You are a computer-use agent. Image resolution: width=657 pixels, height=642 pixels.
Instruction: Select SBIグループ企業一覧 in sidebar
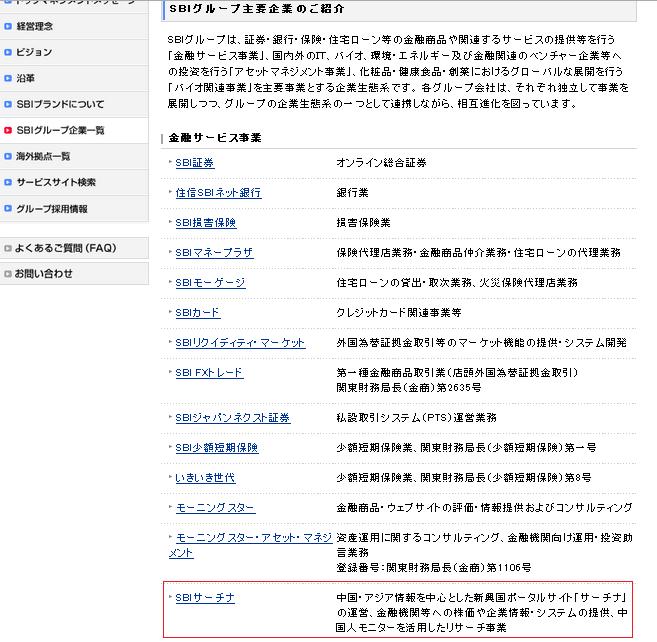point(74,130)
